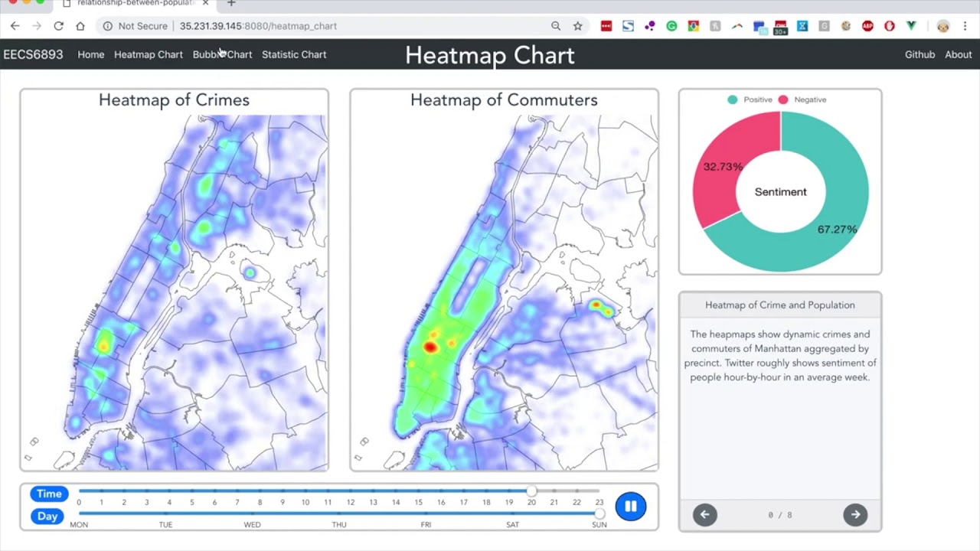Reload the page with the browser refresh icon
The image size is (980, 551).
58,26
